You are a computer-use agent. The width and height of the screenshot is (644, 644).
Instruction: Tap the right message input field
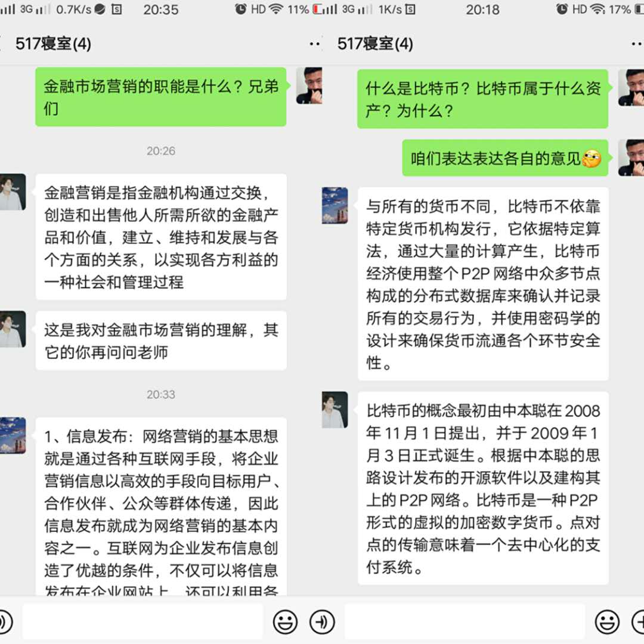click(465, 621)
